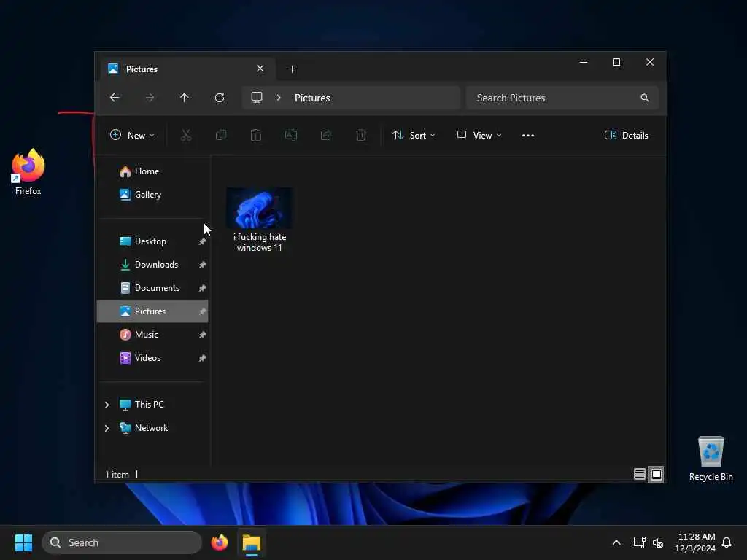Select the blue wallpaper image thumbnail
This screenshot has height=560, width=747.
click(260, 208)
